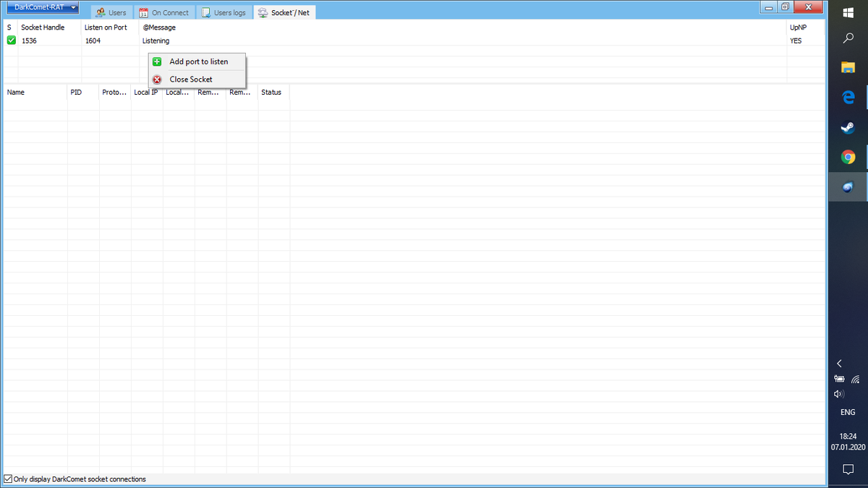The height and width of the screenshot is (488, 868).
Task: Sort connections by the Name column header
Action: click(35, 93)
